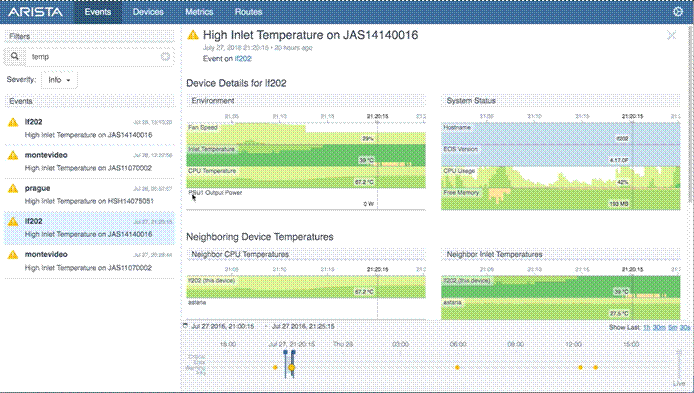Go to the Metrics tab
This screenshot has width=694, height=393.
pos(199,12)
